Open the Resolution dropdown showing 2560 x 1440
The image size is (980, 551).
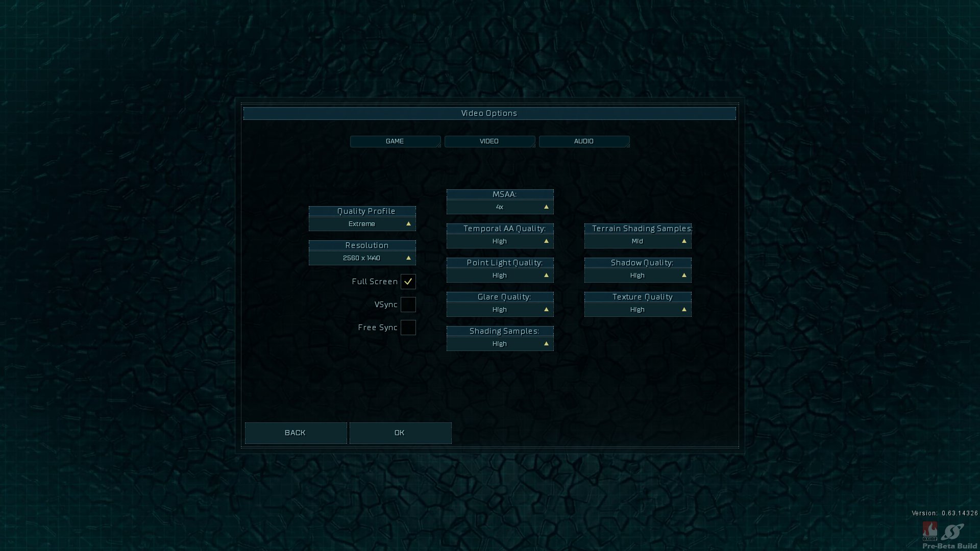tap(362, 258)
